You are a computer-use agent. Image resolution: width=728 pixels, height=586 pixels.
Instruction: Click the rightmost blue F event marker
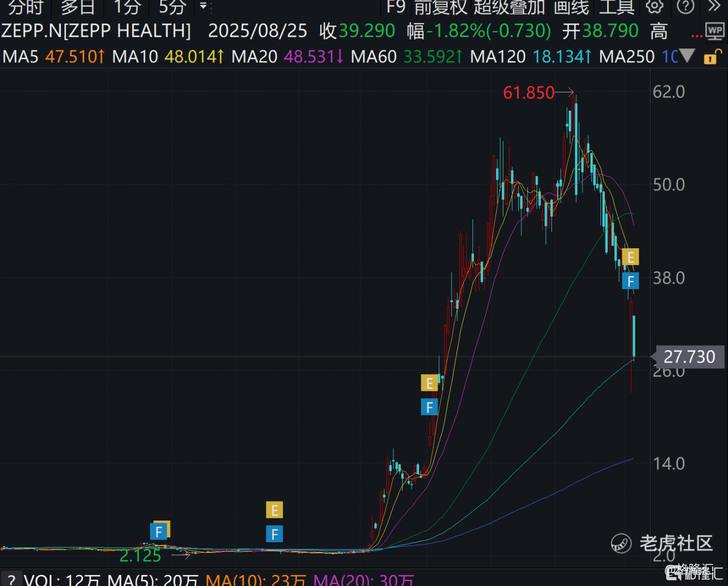point(630,281)
